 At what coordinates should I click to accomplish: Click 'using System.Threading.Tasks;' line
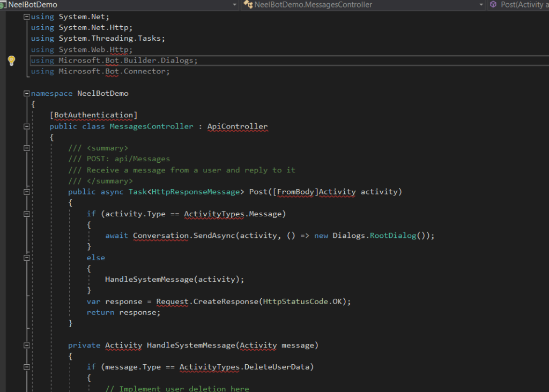click(98, 39)
